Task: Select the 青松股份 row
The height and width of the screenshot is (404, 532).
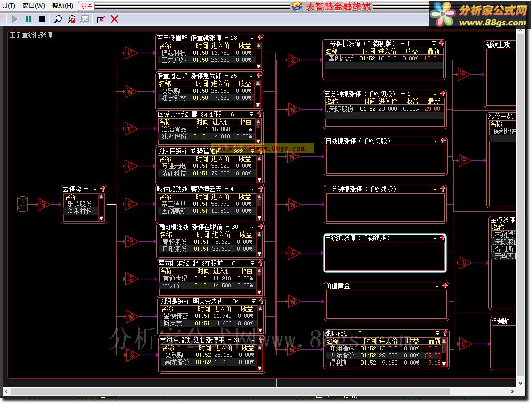Action: 208,242
